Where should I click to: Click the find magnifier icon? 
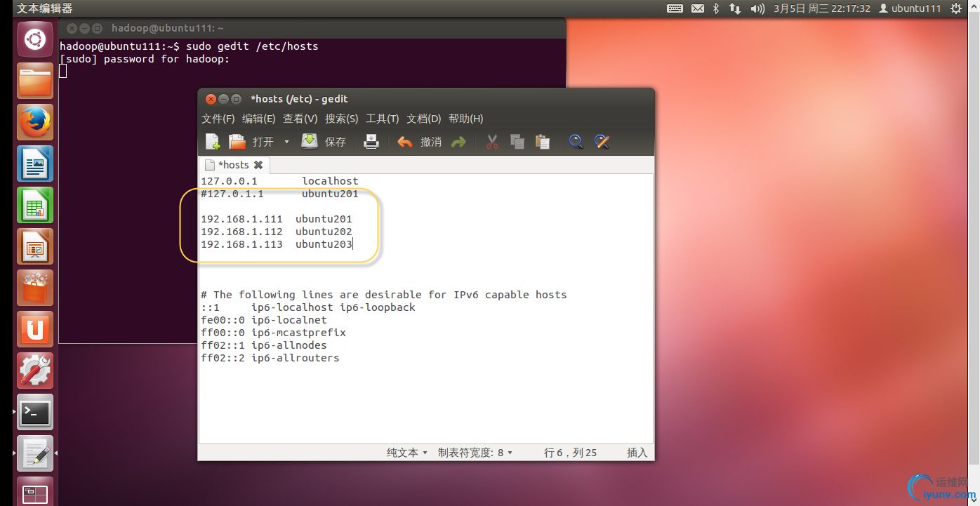click(x=576, y=142)
